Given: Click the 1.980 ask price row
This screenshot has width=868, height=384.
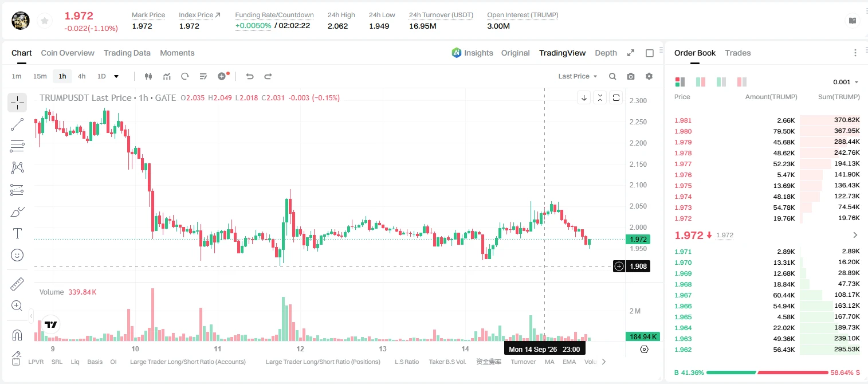Looking at the screenshot, I should [767, 131].
